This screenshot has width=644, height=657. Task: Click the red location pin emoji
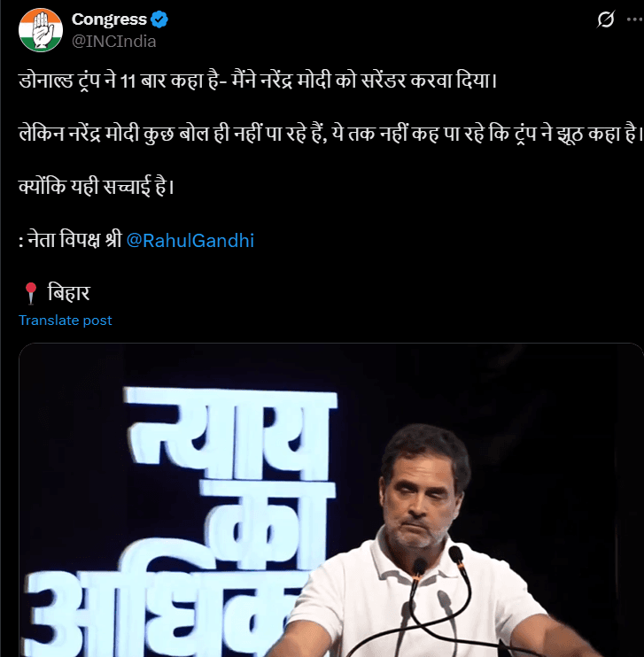(31, 293)
